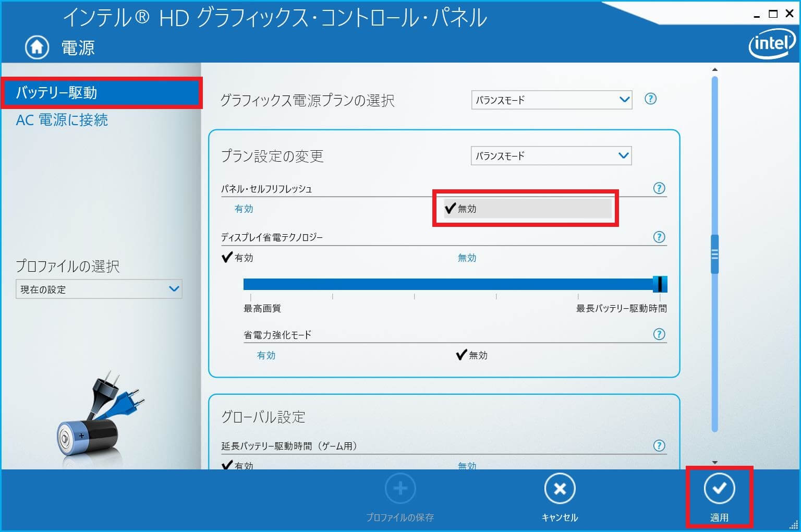Switch to バッテリー駆動 tab
The image size is (801, 532).
pyautogui.click(x=101, y=93)
